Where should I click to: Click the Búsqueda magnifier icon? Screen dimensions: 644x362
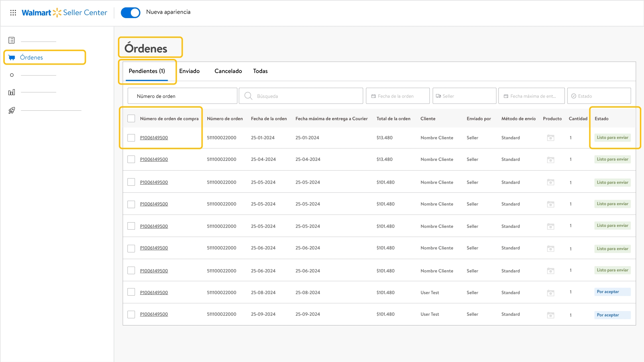[x=248, y=96]
